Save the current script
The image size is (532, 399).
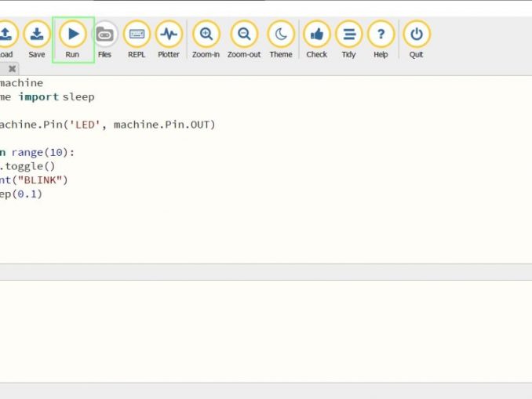click(37, 39)
